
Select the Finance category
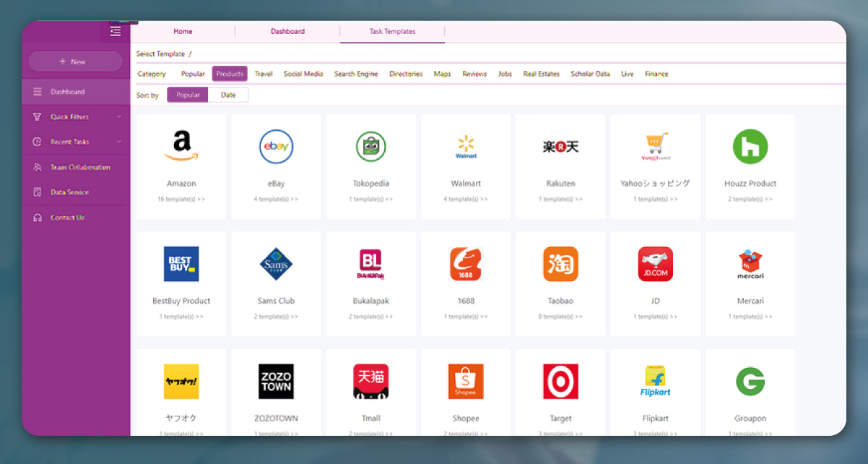tap(656, 74)
